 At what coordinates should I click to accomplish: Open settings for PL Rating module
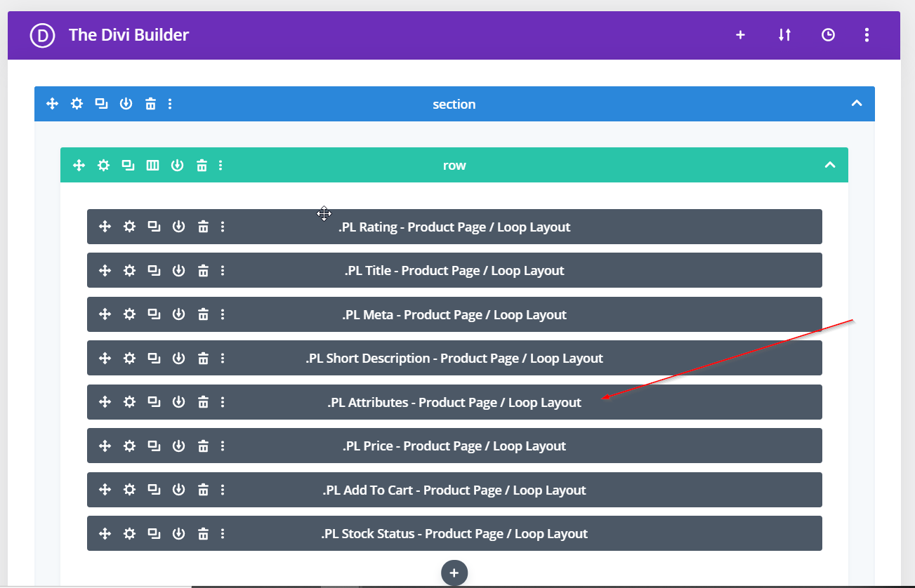click(129, 227)
